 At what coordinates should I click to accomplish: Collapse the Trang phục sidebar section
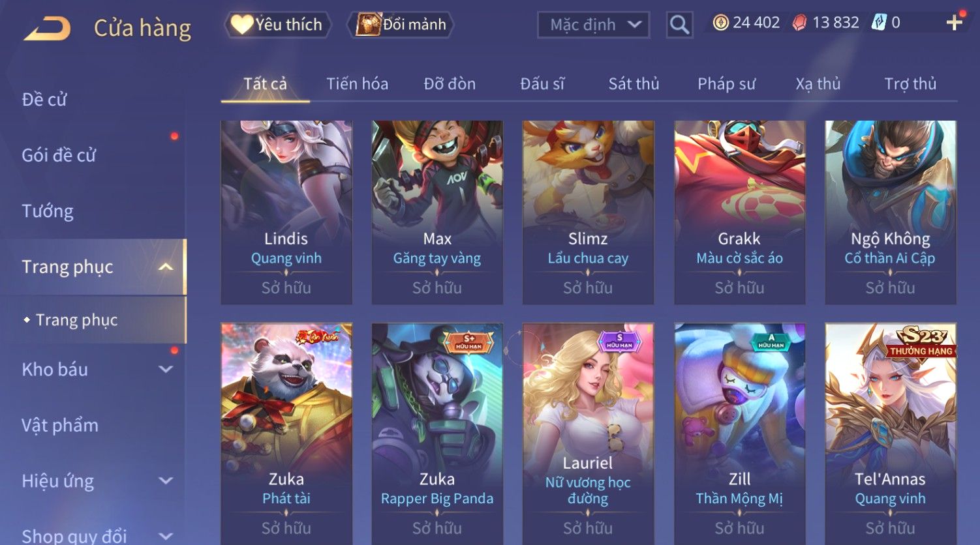pyautogui.click(x=166, y=267)
